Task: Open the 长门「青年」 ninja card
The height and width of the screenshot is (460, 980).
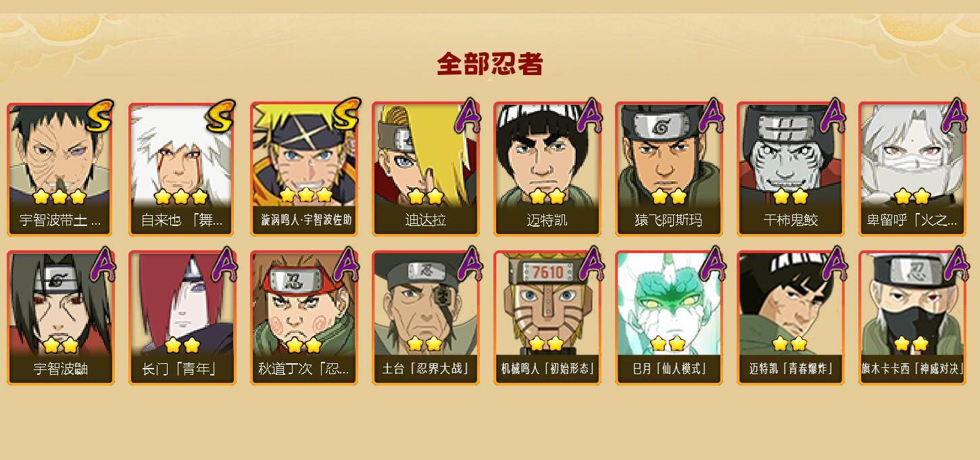Action: click(x=182, y=318)
